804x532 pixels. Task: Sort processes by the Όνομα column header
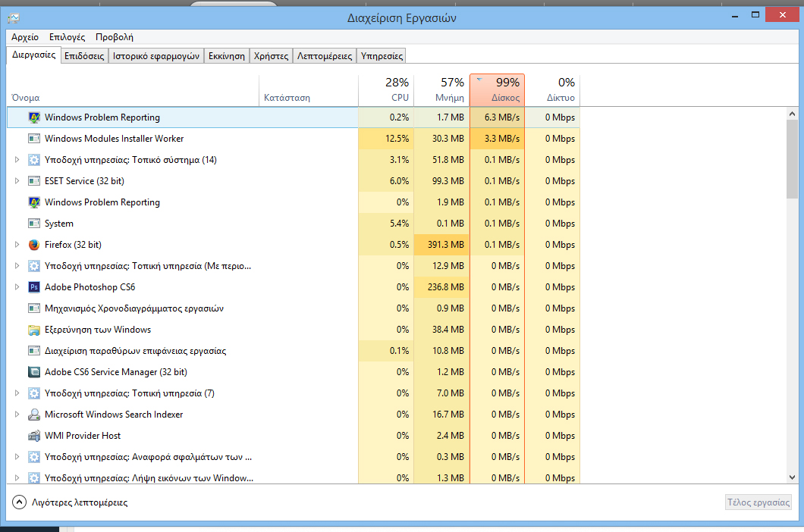point(133,91)
